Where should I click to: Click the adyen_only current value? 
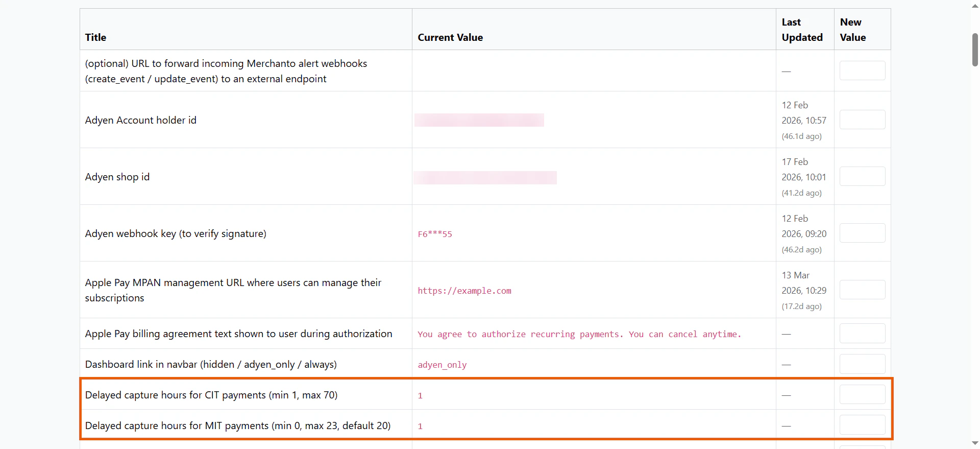click(x=442, y=365)
